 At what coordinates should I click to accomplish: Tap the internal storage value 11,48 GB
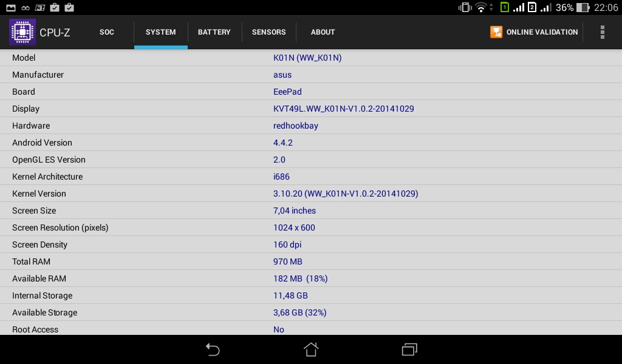click(290, 296)
